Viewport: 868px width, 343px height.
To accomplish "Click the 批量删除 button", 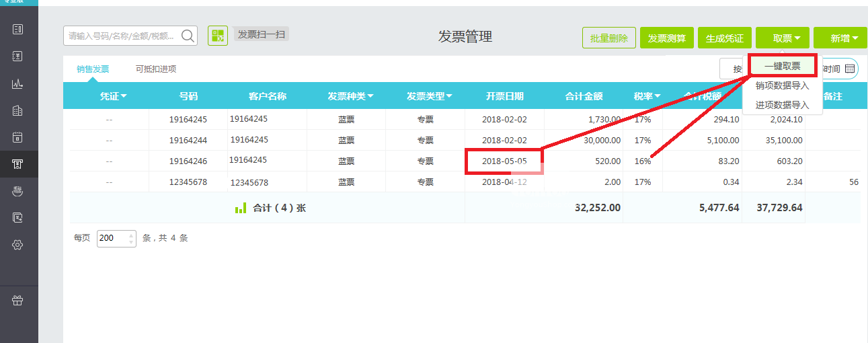I will (x=609, y=38).
